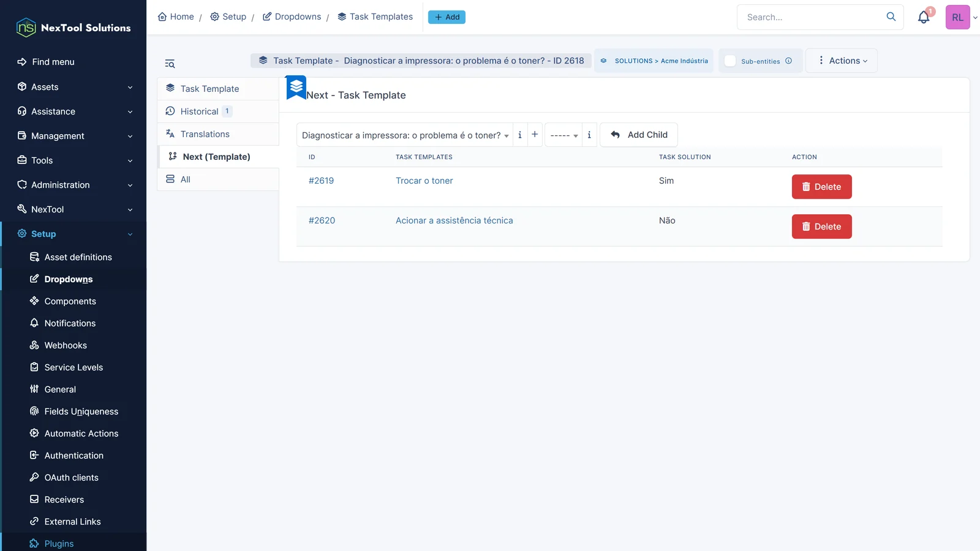Toggle the Sub-entities switch
The image size is (980, 551).
pos(730,61)
